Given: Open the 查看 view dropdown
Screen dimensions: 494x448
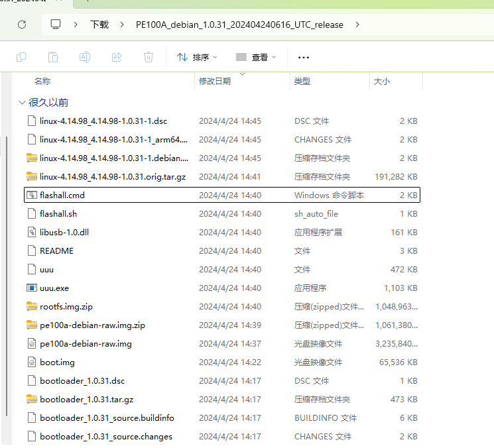Looking at the screenshot, I should 256,57.
